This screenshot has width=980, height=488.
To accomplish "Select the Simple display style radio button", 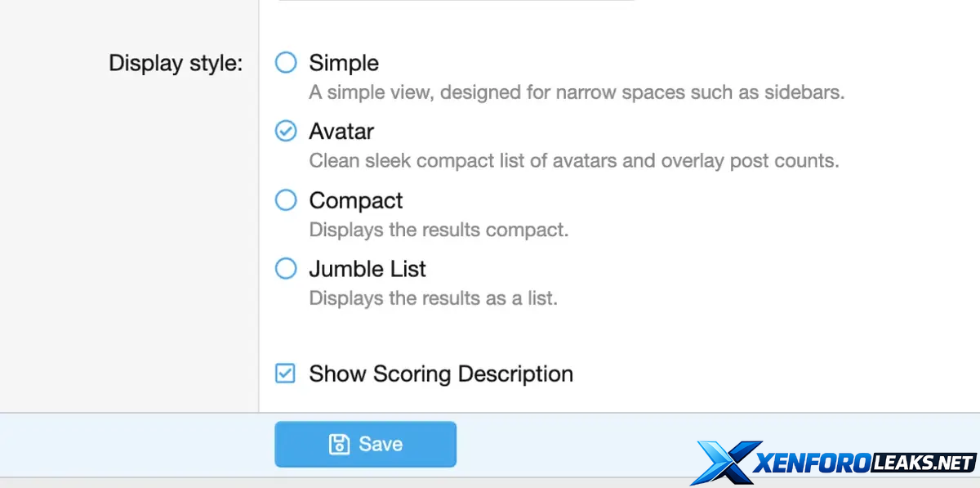I will click(x=285, y=63).
